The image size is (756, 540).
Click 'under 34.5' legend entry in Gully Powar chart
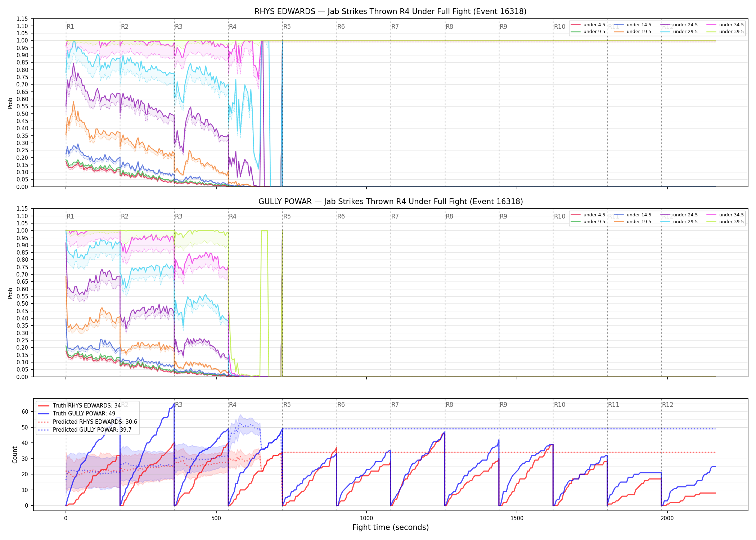pyautogui.click(x=725, y=215)
